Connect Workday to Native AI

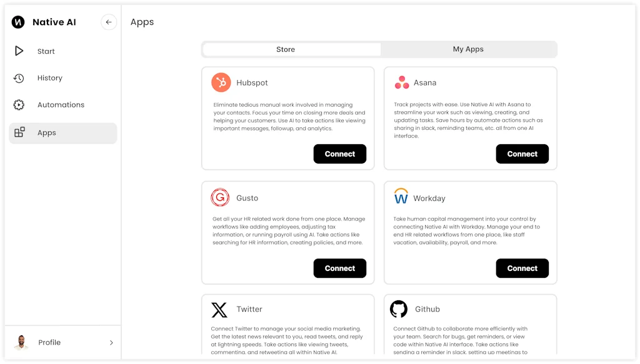click(522, 268)
